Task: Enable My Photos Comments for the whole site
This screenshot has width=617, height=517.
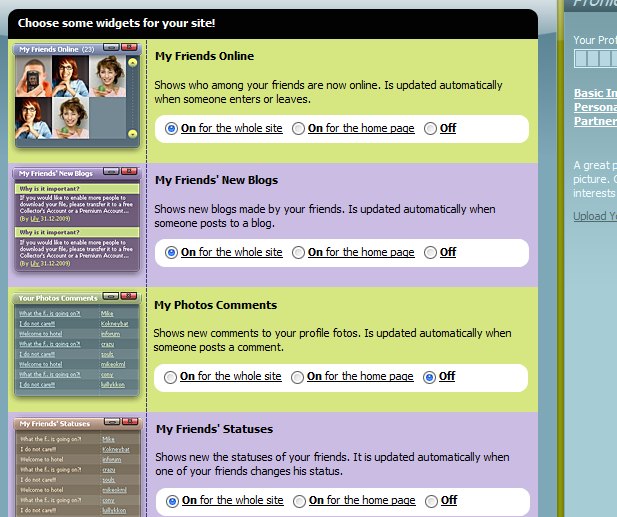Action: (171, 377)
